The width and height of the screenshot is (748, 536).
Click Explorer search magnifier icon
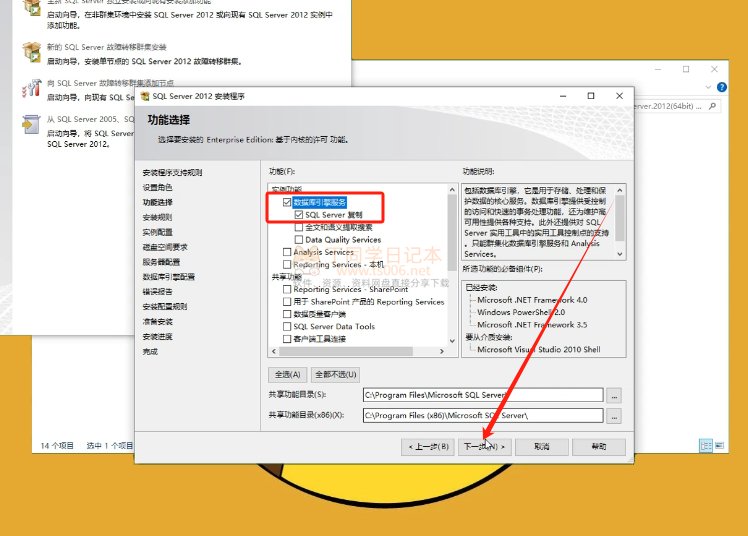point(712,106)
